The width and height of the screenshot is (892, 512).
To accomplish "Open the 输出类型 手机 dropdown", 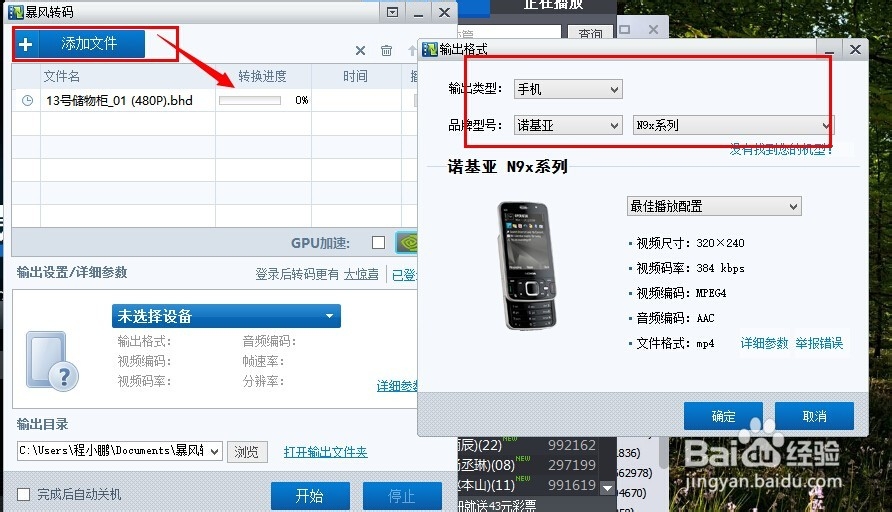I will (x=568, y=89).
